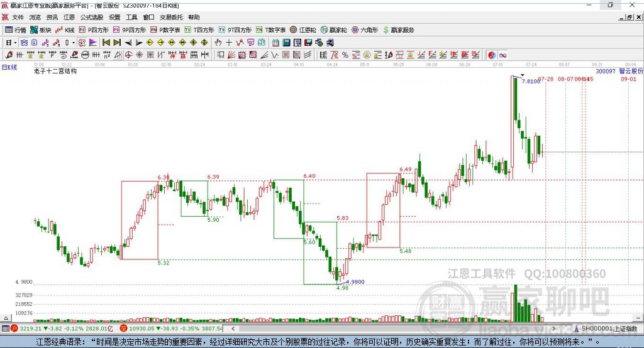Image resolution: width=644 pixels, height=348 pixels.
Task: Click the save floppy disk icon
Action: [x=308, y=43]
